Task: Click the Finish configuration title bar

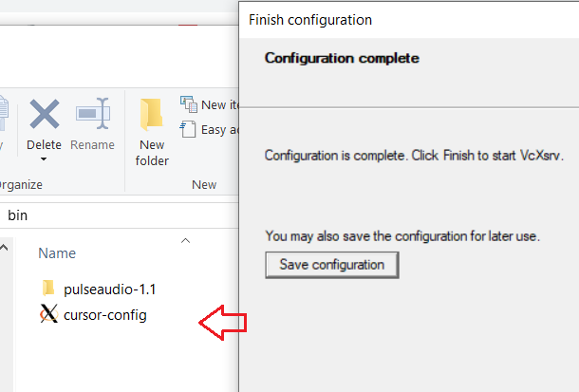Action: coord(409,20)
